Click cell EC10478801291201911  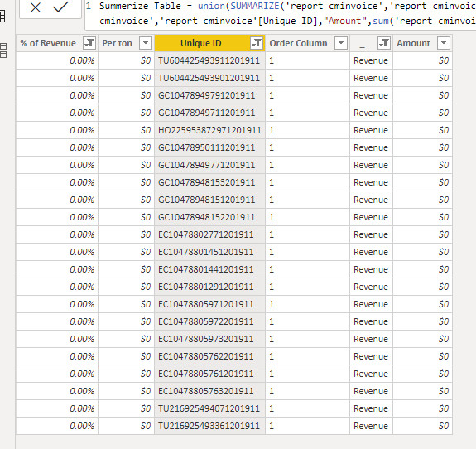pos(209,287)
